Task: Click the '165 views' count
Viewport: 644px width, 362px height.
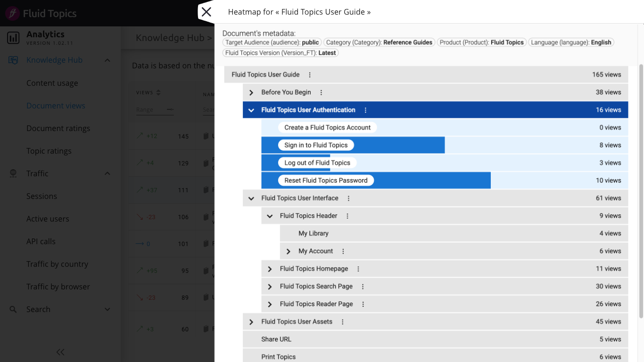Action: tap(607, 74)
